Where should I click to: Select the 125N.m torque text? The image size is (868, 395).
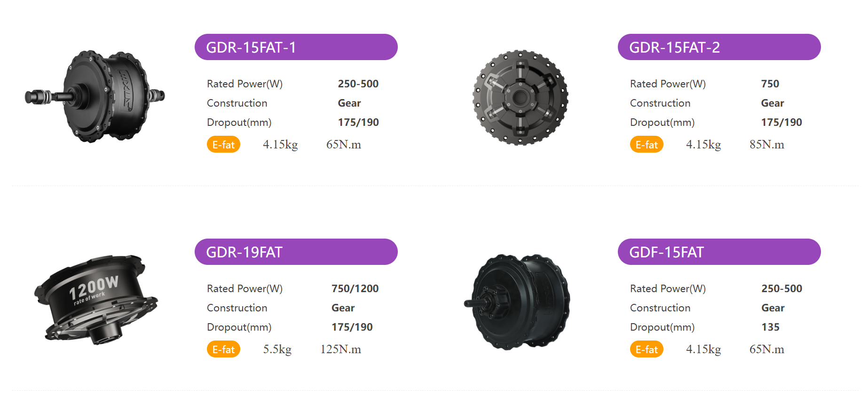340,349
